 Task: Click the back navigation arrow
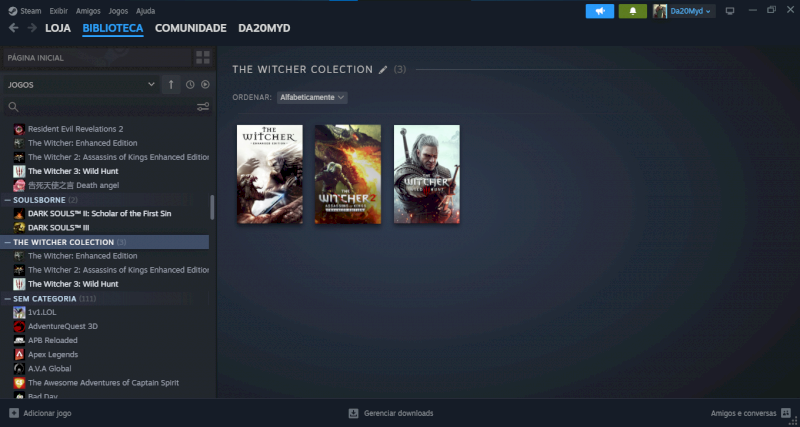click(x=14, y=28)
